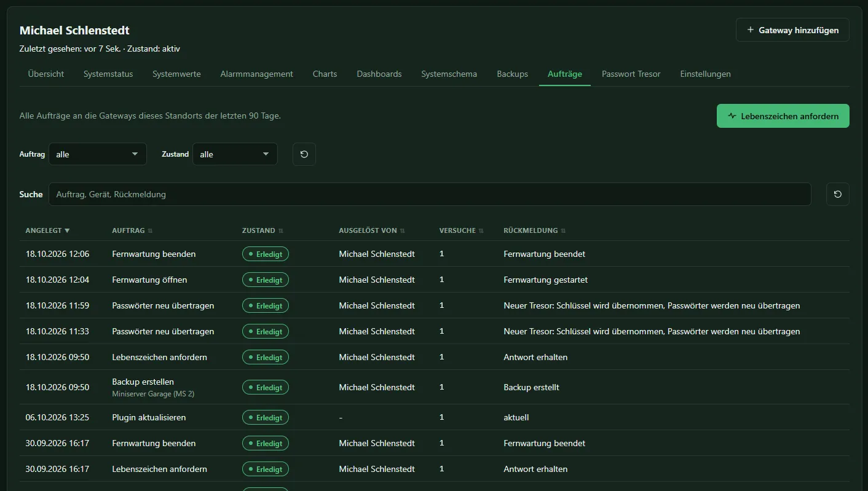Image resolution: width=868 pixels, height=491 pixels.
Task: Open the Backups tab
Action: 513,74
